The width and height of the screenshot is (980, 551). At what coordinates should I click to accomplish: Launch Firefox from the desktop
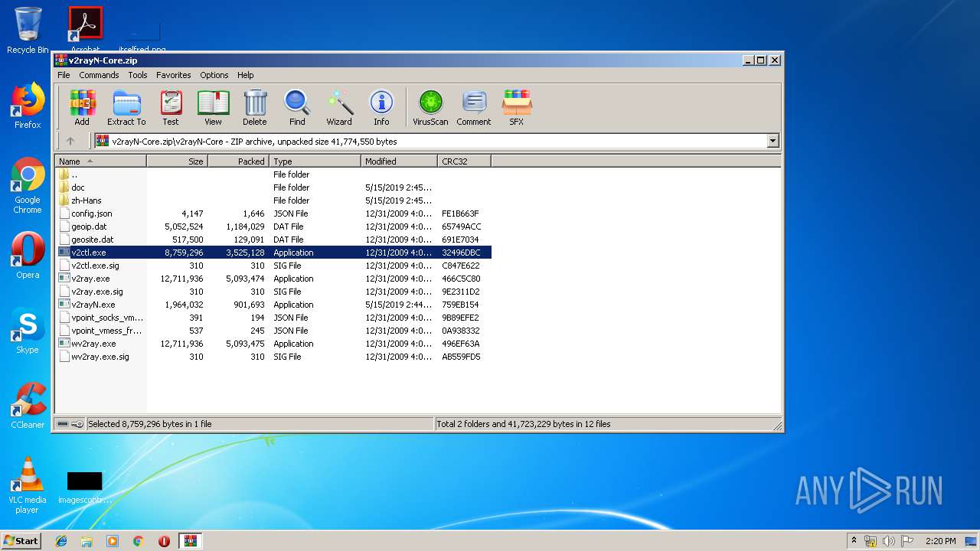[28, 106]
